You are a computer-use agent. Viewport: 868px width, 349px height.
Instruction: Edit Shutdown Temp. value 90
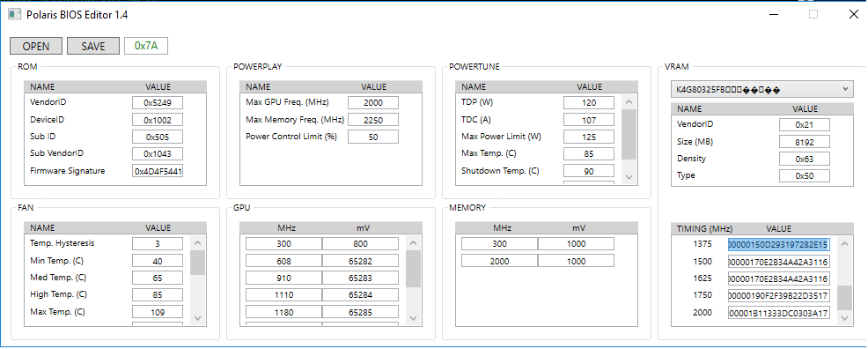pyautogui.click(x=589, y=171)
